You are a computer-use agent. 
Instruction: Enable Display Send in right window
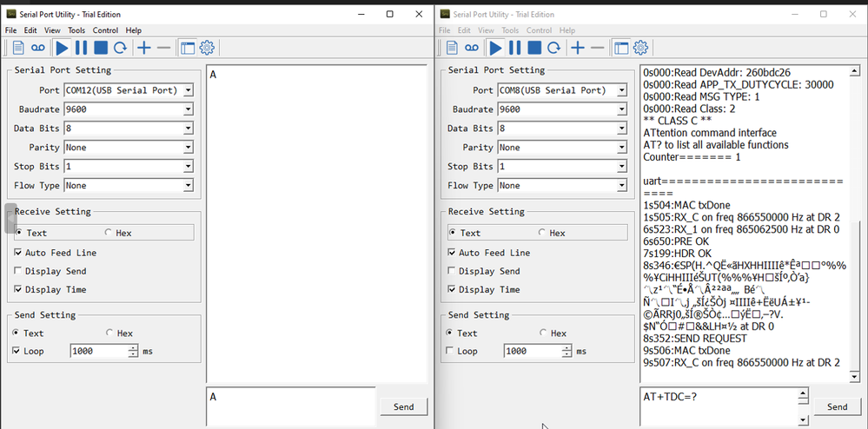click(x=452, y=271)
